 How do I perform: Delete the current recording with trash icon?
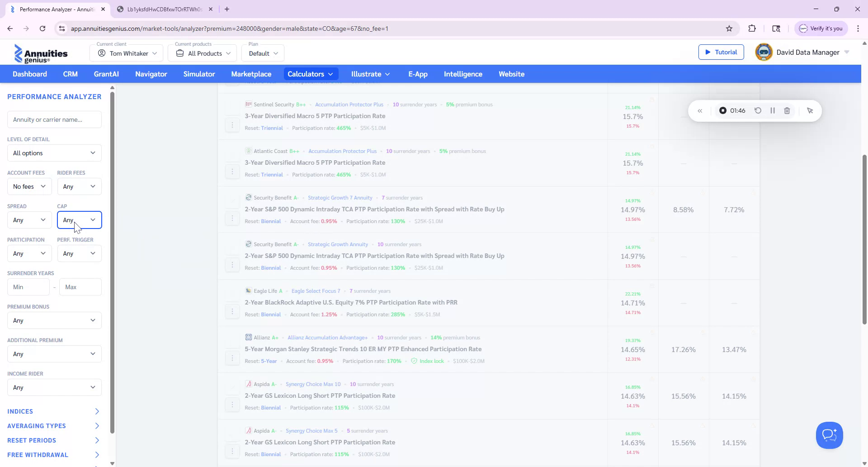(x=787, y=110)
